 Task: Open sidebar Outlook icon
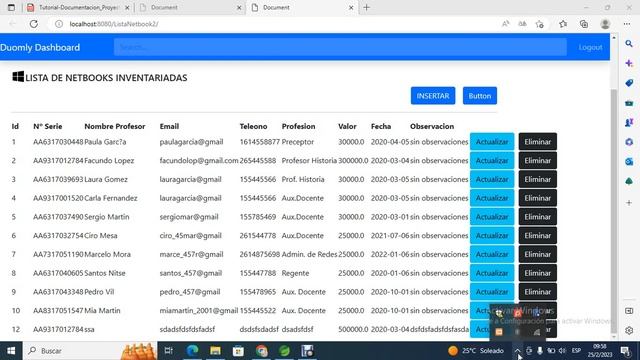point(629,162)
